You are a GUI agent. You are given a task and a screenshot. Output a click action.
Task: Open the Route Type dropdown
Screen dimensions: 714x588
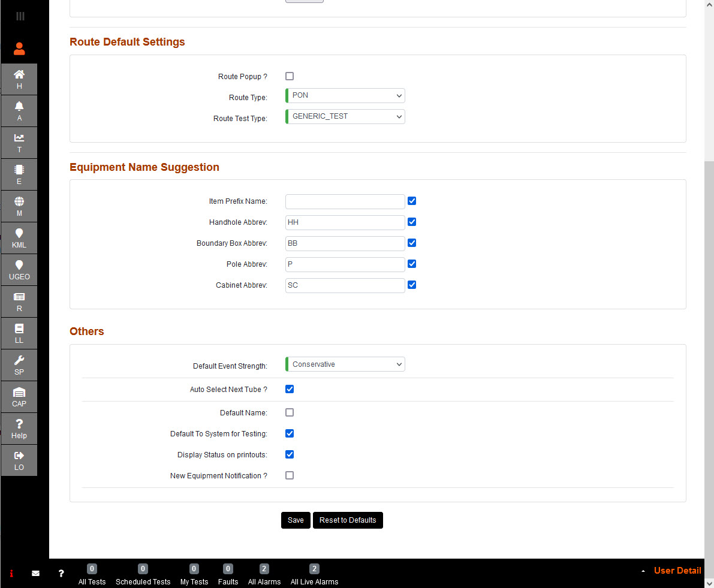click(345, 96)
